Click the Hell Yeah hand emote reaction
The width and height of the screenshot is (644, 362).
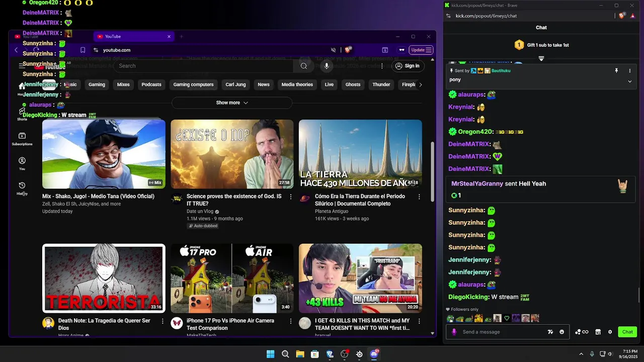[x=623, y=186]
